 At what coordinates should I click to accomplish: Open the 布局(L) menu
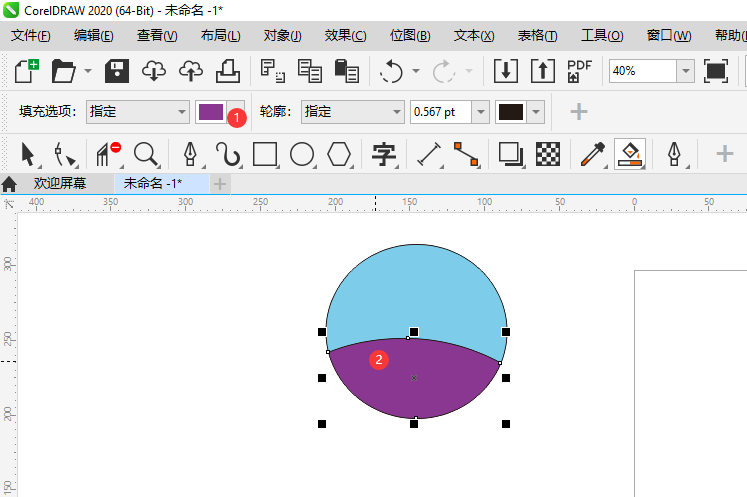(x=220, y=36)
